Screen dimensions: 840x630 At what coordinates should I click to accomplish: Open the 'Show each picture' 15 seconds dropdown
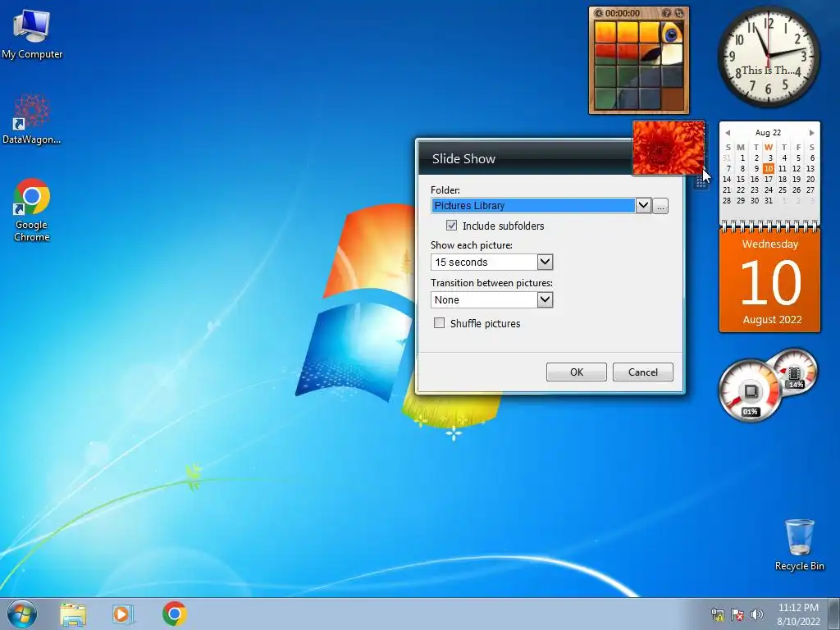[x=491, y=262]
